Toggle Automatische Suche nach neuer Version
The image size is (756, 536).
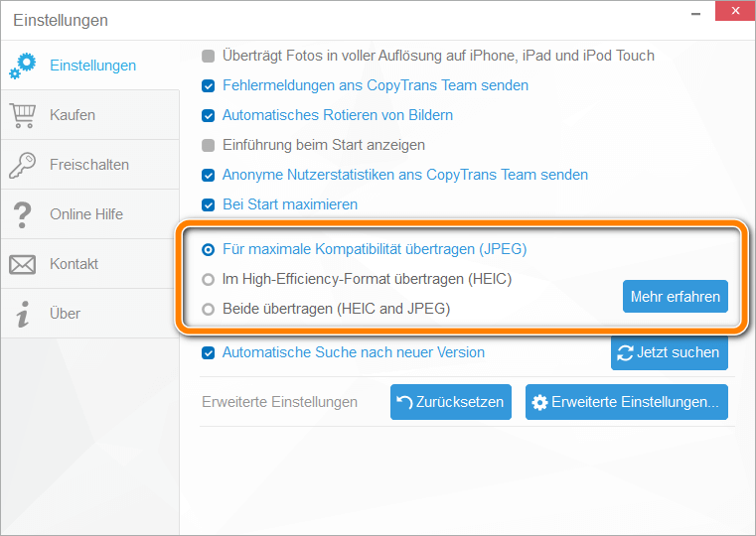coord(209,353)
